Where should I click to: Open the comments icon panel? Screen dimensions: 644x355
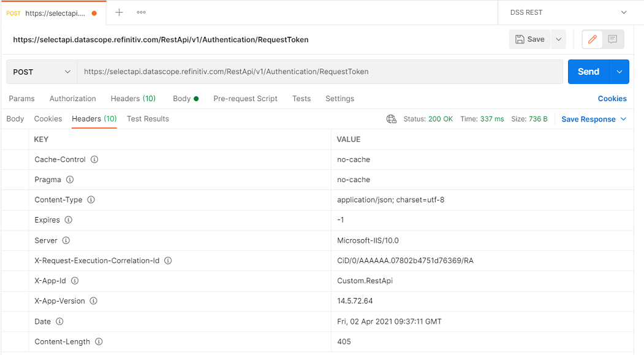pos(613,39)
